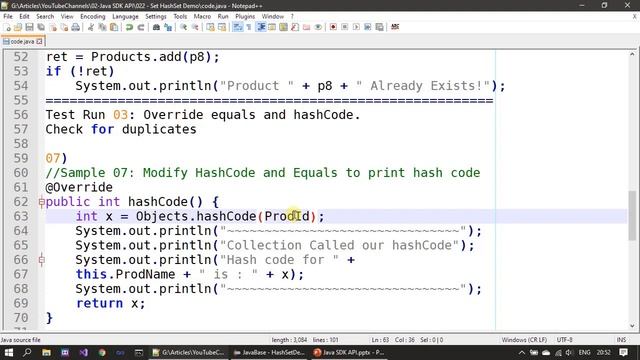640x360 pixels.
Task: Open Find with the binoculars icon
Action: tap(156, 27)
